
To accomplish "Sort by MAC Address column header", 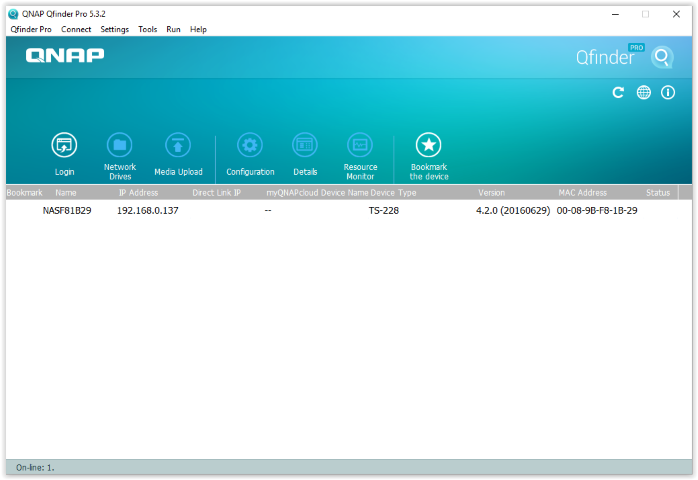I will [x=582, y=192].
